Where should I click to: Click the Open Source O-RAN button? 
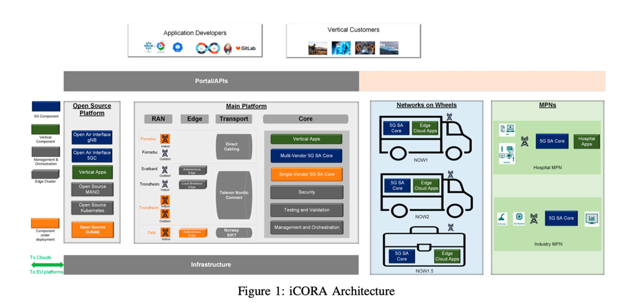[x=92, y=230]
